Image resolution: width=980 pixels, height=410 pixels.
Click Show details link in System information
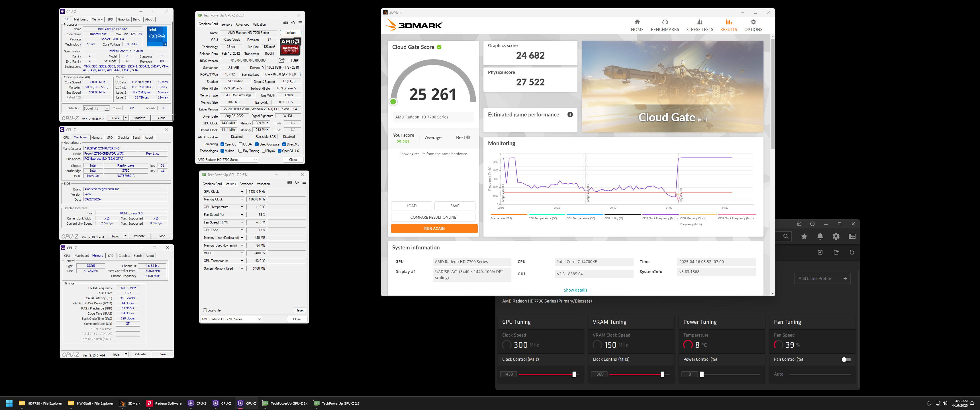pos(575,290)
